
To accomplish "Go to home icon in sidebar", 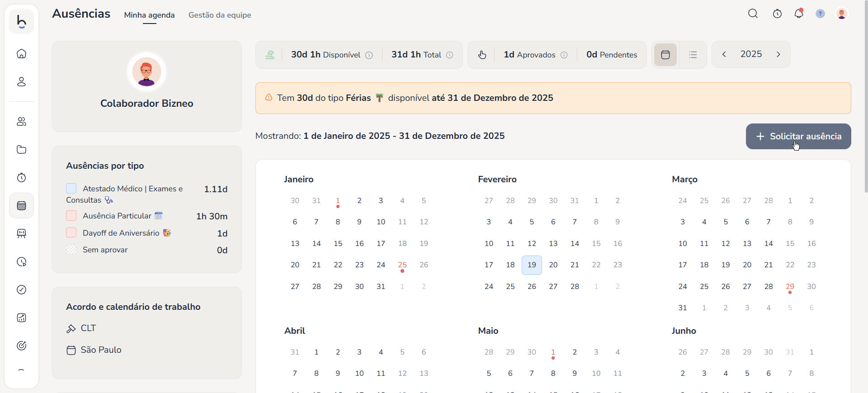I will click(21, 54).
